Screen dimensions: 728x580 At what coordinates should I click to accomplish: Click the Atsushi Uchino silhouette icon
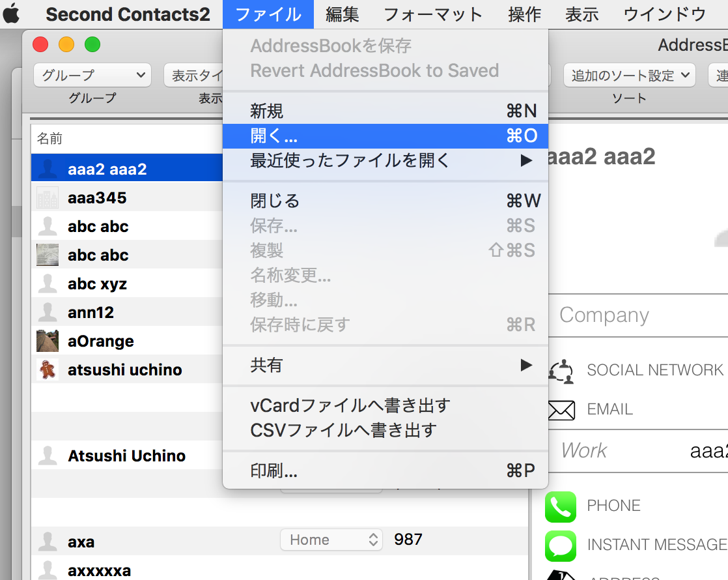(48, 456)
